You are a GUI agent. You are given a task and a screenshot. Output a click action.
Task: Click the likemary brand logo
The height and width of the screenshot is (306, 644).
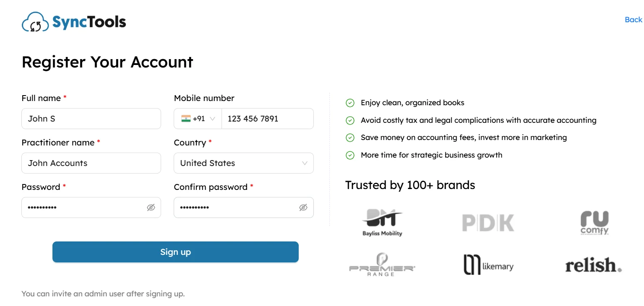click(x=488, y=265)
